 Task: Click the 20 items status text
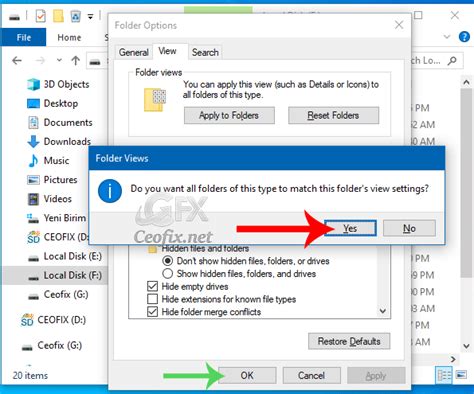pos(30,376)
